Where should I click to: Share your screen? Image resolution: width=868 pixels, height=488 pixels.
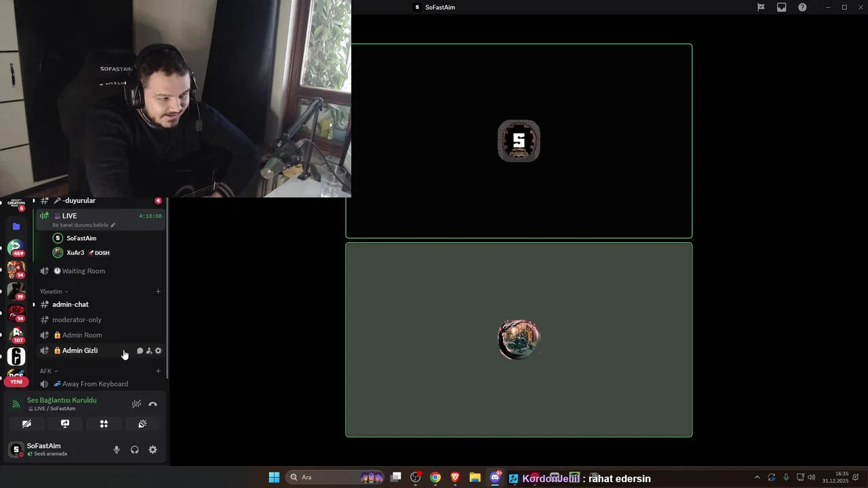[65, 424]
